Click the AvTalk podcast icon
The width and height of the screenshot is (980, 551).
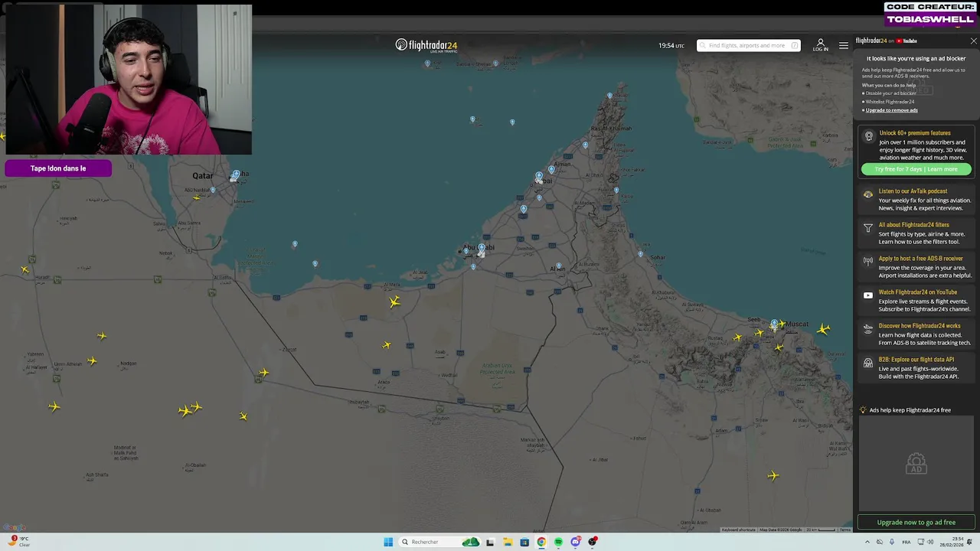pyautogui.click(x=868, y=194)
